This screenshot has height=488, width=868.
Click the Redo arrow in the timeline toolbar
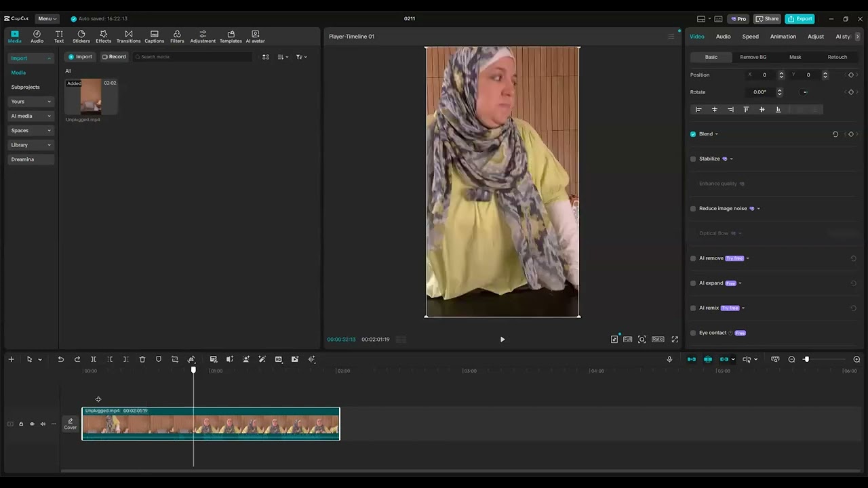[x=77, y=359]
